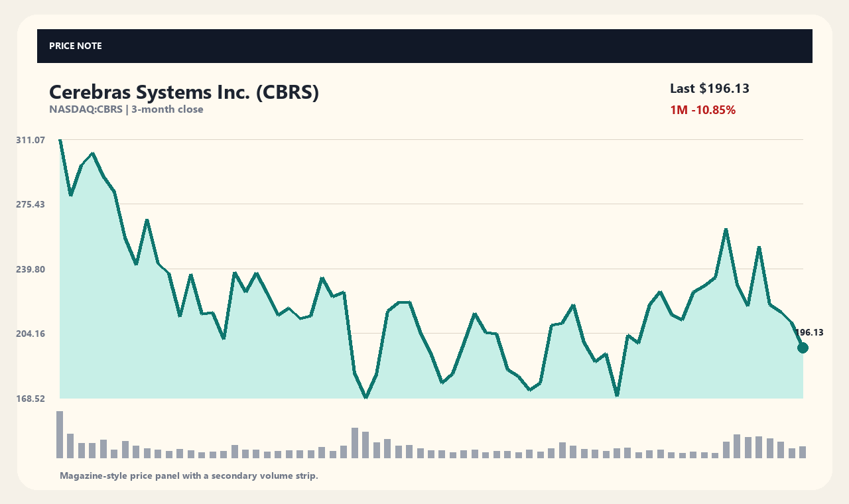
Task: Click the 239.80 y-axis label
Action: click(x=31, y=269)
